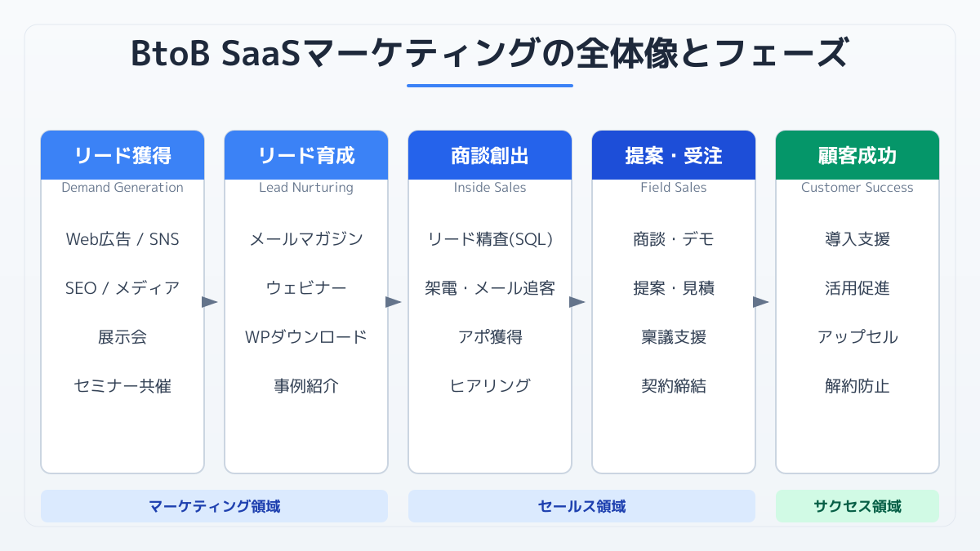Click the マーケティング領域 label bar
The height and width of the screenshot is (551, 980).
[x=214, y=506]
